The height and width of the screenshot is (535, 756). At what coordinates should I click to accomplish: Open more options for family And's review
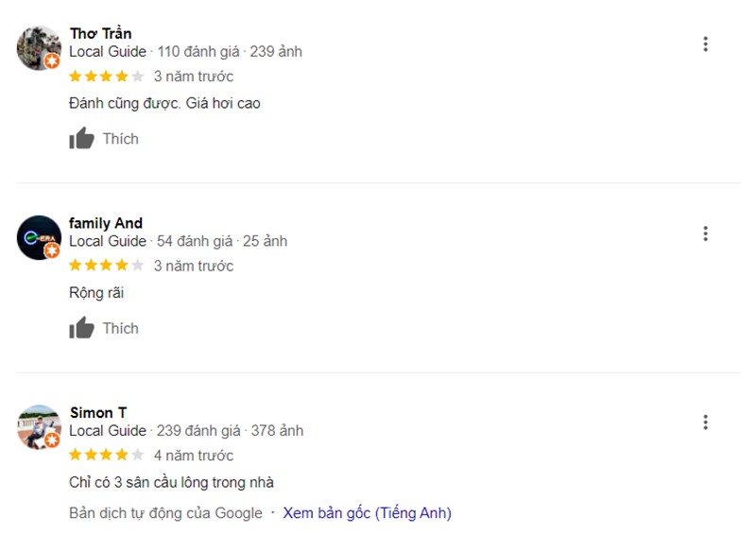point(705,233)
